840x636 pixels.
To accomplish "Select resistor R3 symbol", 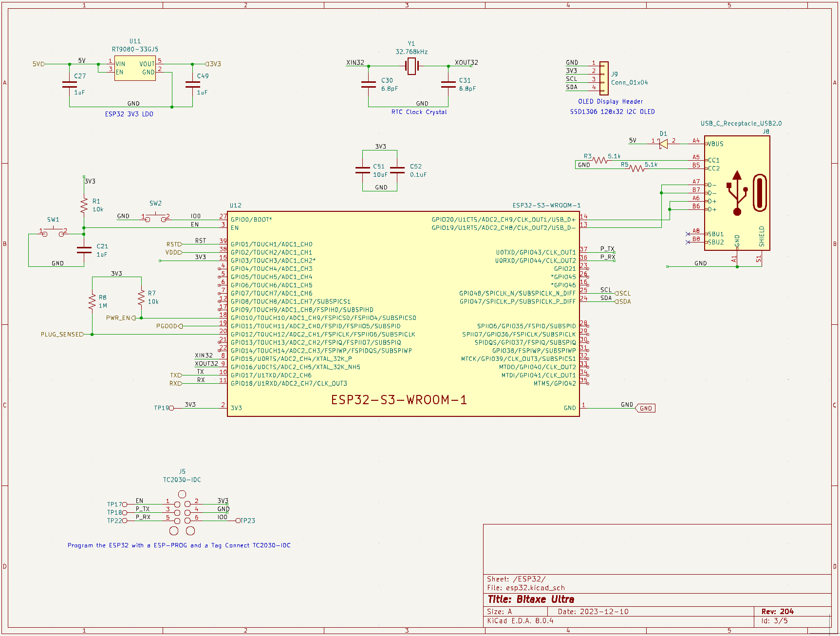I will pyautogui.click(x=600, y=160).
